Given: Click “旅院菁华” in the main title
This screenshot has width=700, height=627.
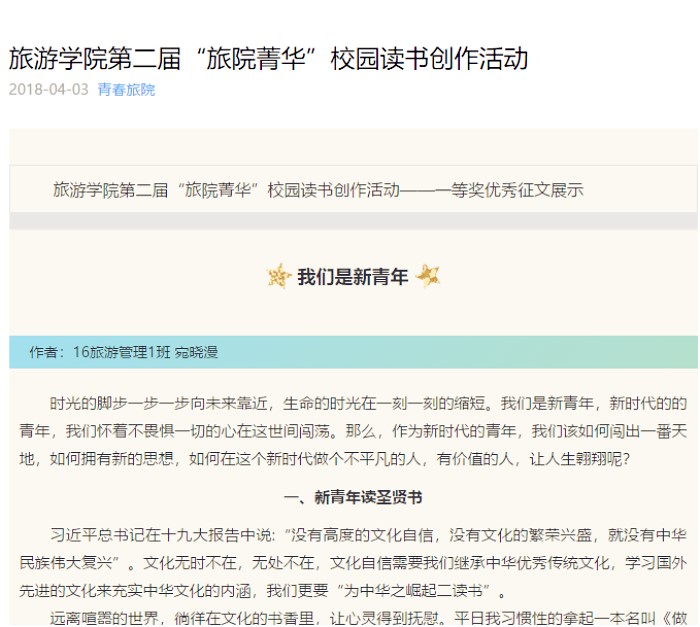Looking at the screenshot, I should point(260,58).
